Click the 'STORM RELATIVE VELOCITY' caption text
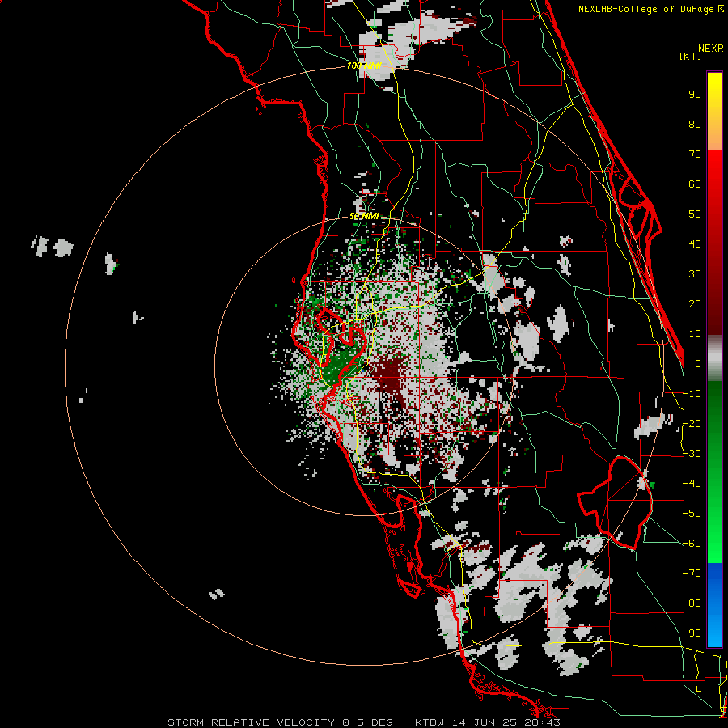Viewport: 728px width, 728px height. (x=253, y=722)
